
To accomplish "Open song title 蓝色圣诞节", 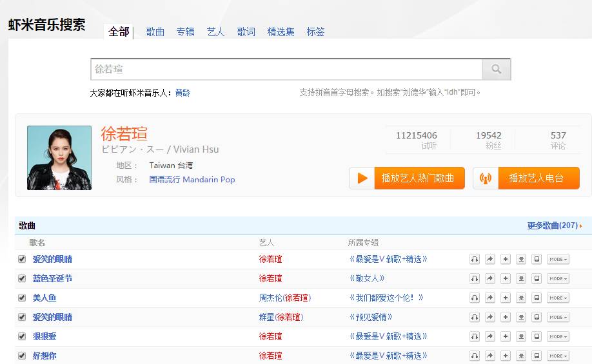I will [x=52, y=278].
